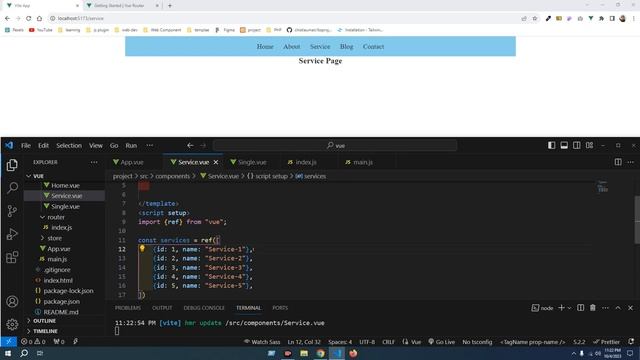Go back with the editor navigation arrow
640x360 pixels.
[190, 145]
